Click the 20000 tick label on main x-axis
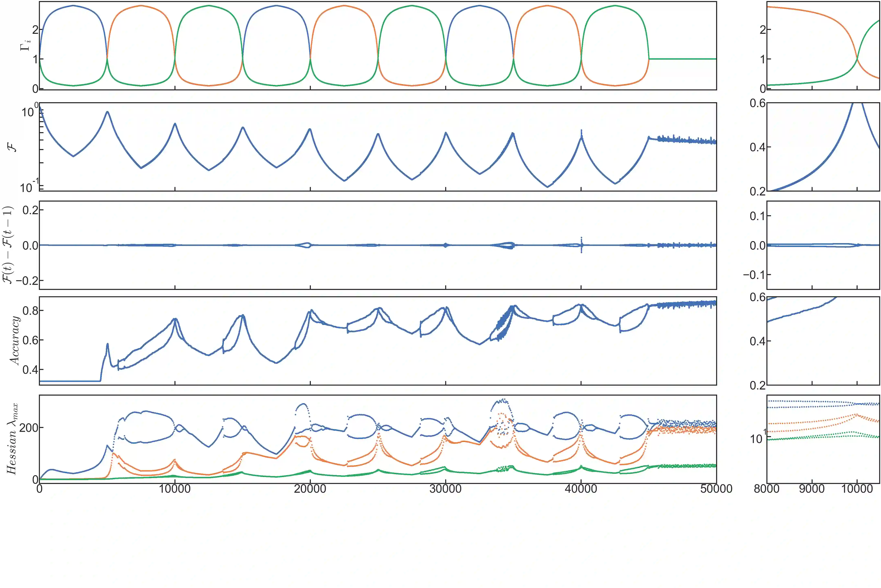Viewport: 881px width, 588px height. tap(310, 489)
